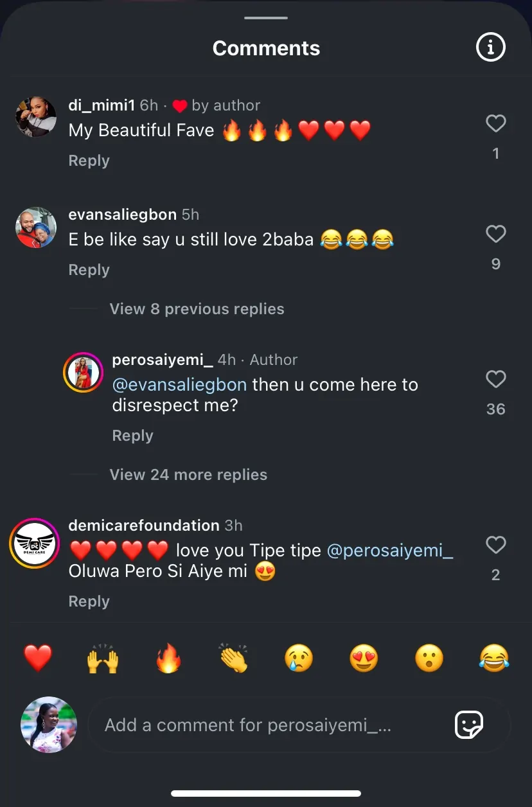
Task: Reply to evansaliegbon's comment
Action: (x=89, y=270)
